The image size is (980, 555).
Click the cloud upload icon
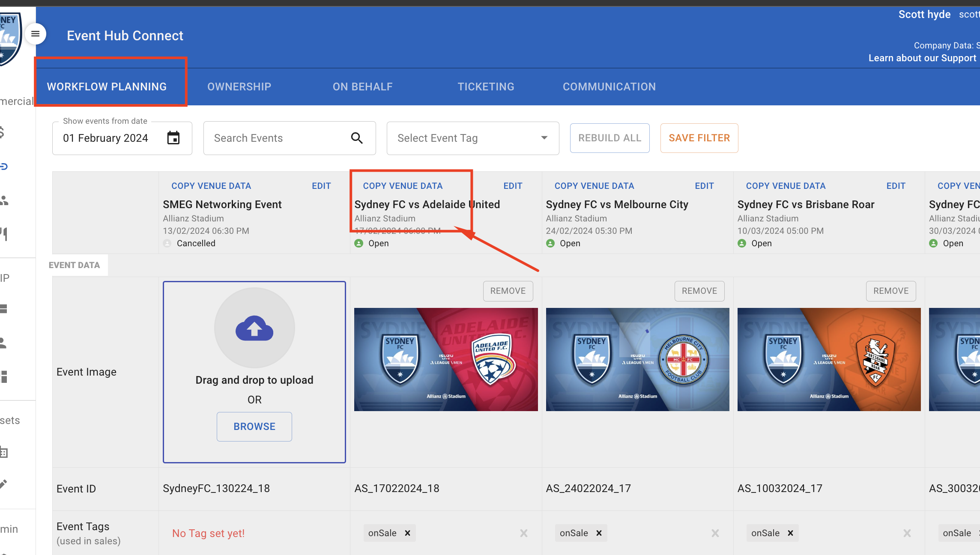254,328
